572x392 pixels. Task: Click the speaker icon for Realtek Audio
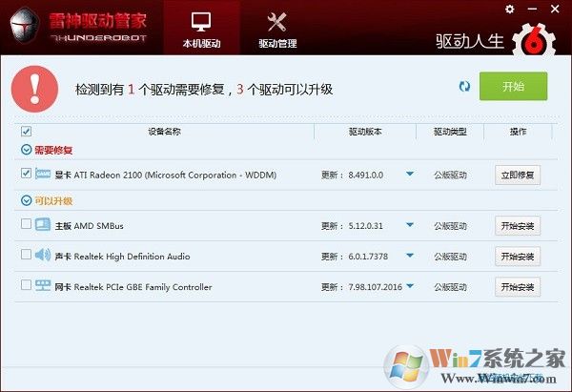point(43,255)
